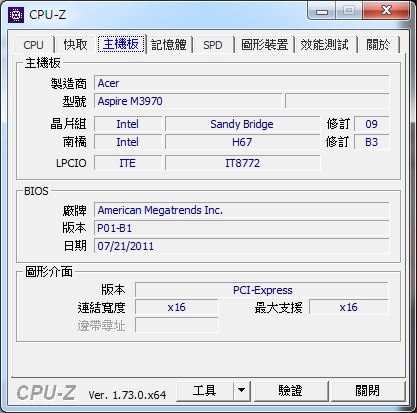Click the 關閉 button
The height and width of the screenshot is (413, 417).
(368, 391)
